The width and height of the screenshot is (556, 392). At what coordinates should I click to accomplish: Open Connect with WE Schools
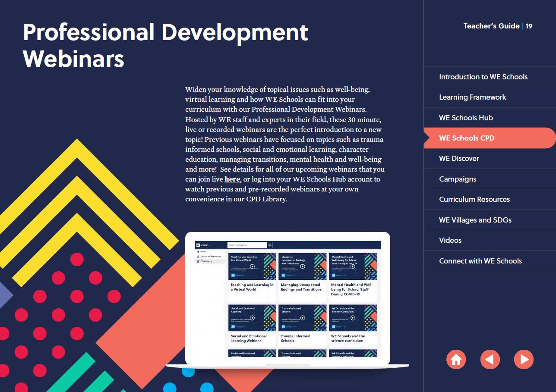tap(490, 261)
